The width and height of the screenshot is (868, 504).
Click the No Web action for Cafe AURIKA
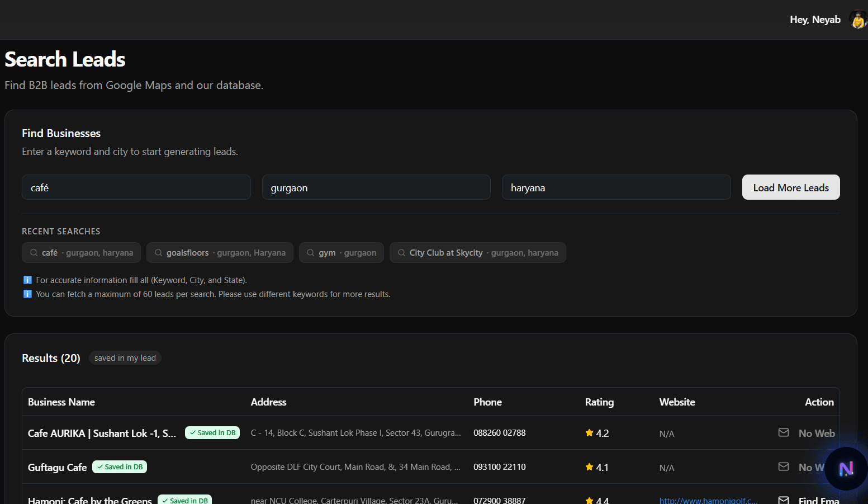[x=817, y=434]
